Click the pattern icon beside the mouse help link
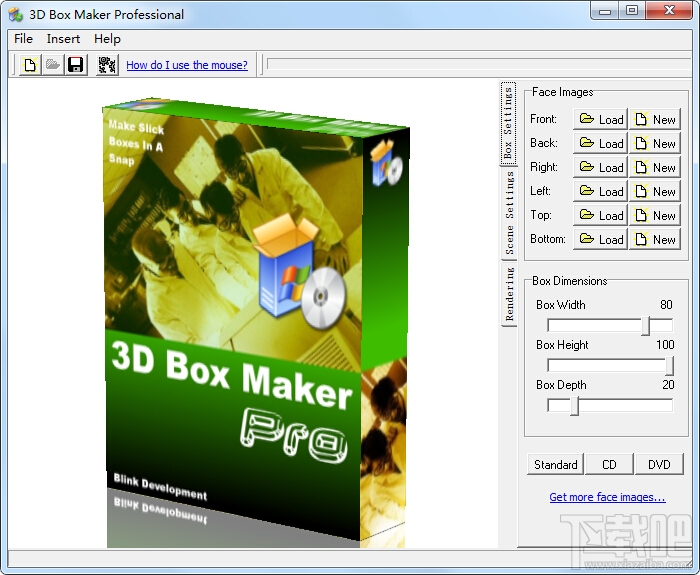This screenshot has width=700, height=575. point(107,65)
